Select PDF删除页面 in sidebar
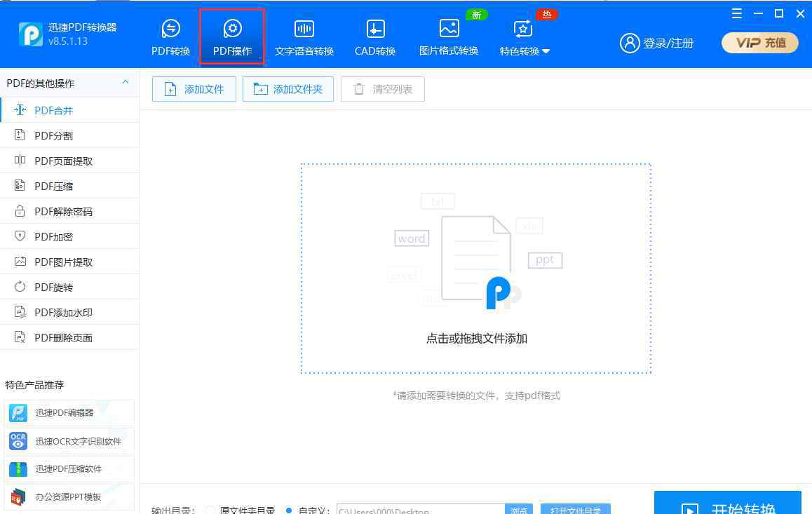Image resolution: width=812 pixels, height=514 pixels. [70, 338]
